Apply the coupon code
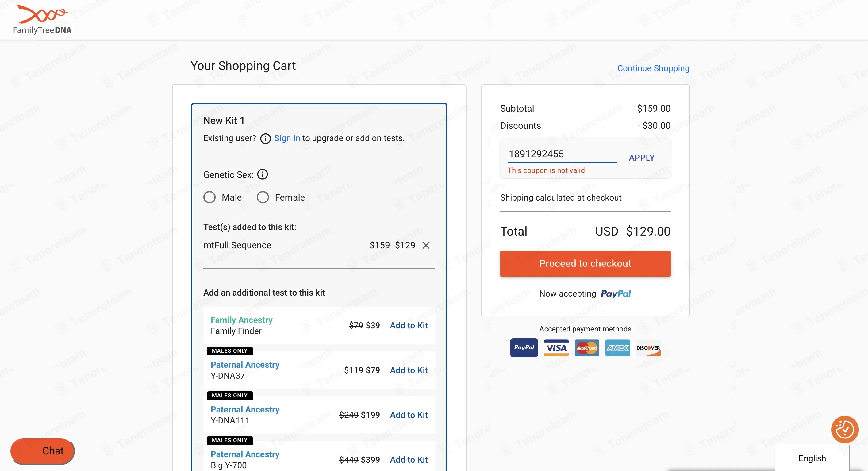The image size is (868, 471). click(x=642, y=158)
